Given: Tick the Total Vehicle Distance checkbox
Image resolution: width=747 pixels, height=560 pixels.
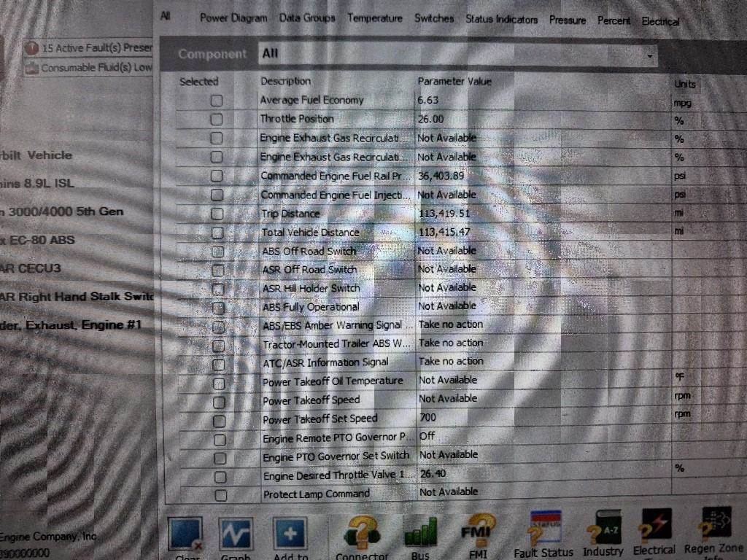Looking at the screenshot, I should click(x=217, y=233).
